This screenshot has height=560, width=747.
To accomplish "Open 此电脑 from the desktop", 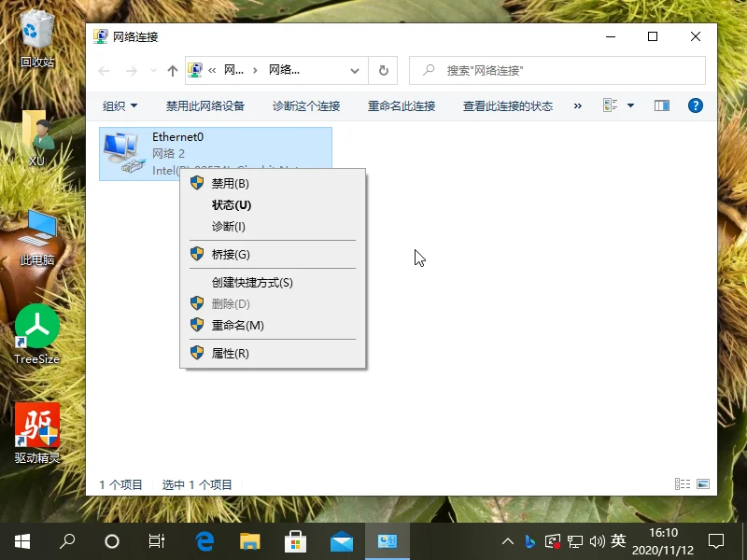I will pyautogui.click(x=37, y=235).
